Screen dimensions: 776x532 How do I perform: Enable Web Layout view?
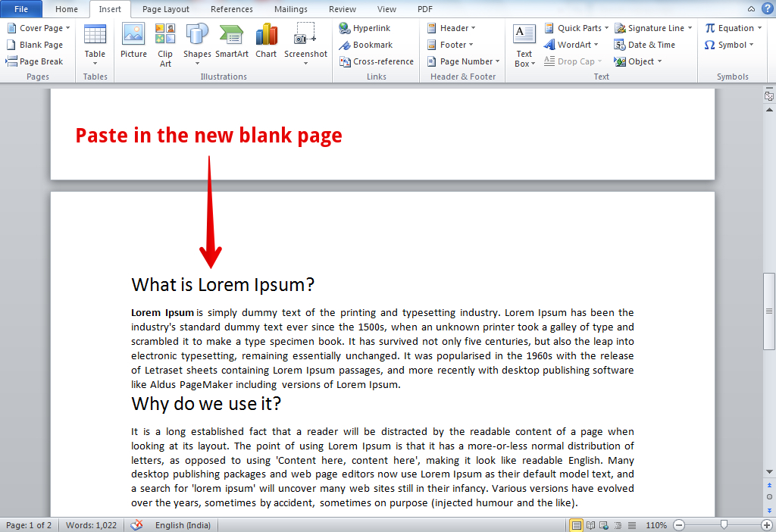click(603, 524)
